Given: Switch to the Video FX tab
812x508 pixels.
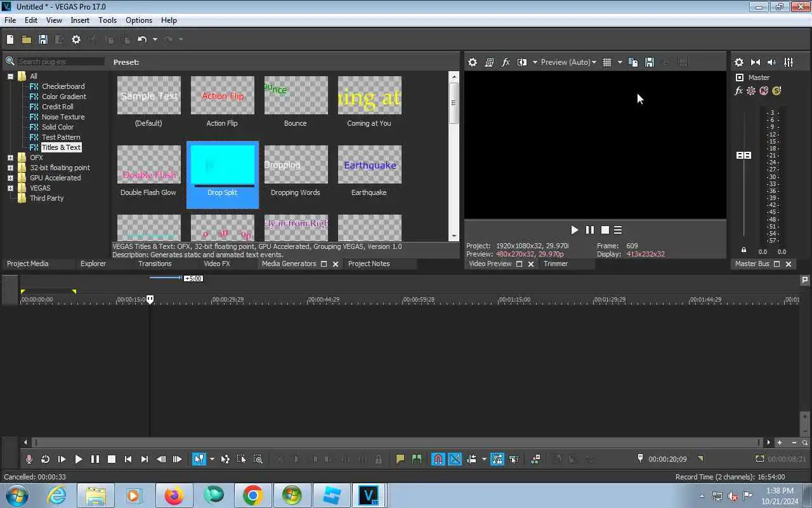Looking at the screenshot, I should (x=217, y=264).
